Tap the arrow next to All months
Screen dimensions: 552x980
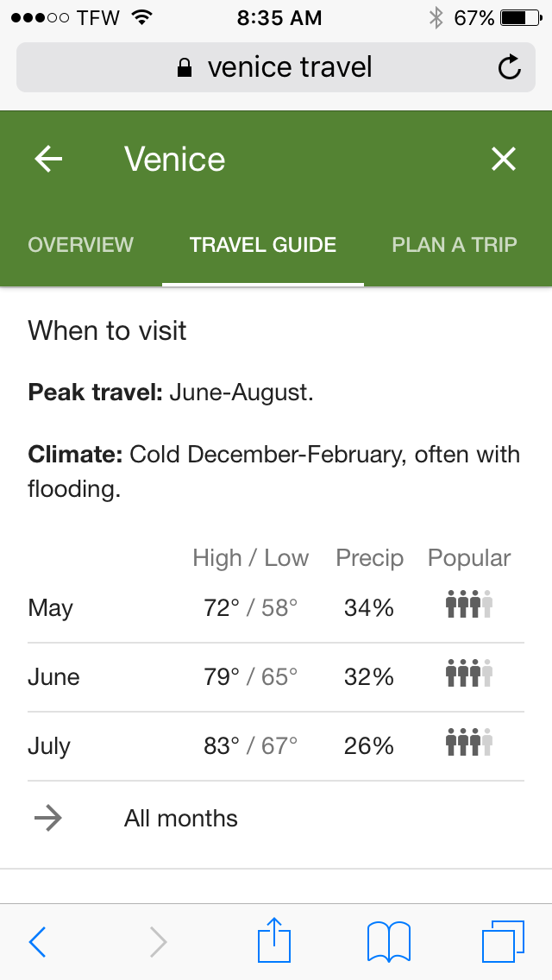pyautogui.click(x=48, y=818)
